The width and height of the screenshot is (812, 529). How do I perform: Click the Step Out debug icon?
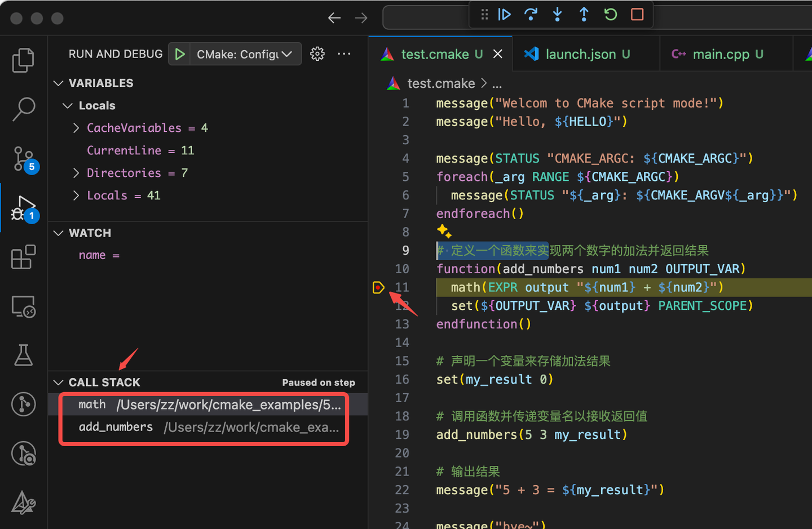(x=584, y=14)
